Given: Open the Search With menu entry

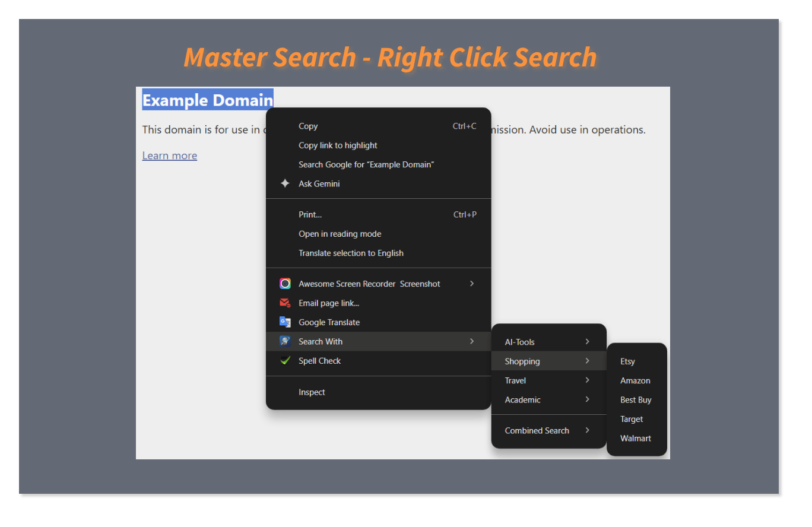Looking at the screenshot, I should coord(378,341).
